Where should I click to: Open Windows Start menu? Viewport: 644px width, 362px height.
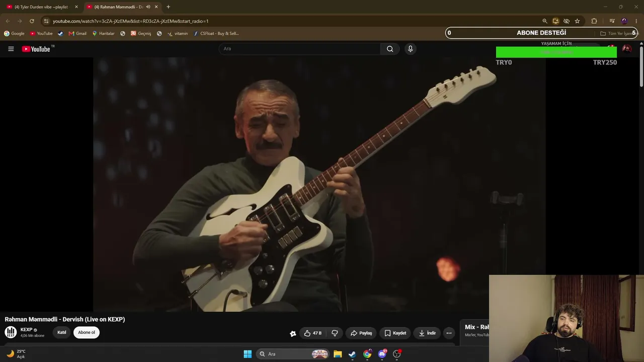click(248, 354)
